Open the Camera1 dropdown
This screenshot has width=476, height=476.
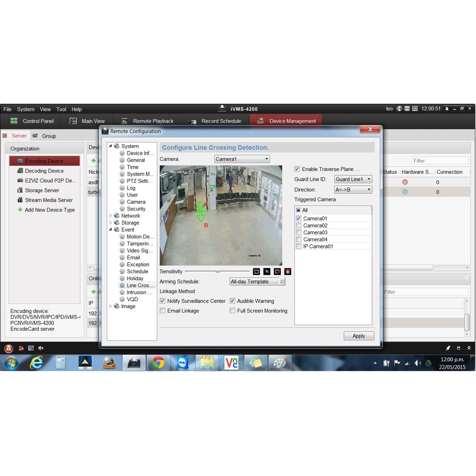(x=242, y=159)
